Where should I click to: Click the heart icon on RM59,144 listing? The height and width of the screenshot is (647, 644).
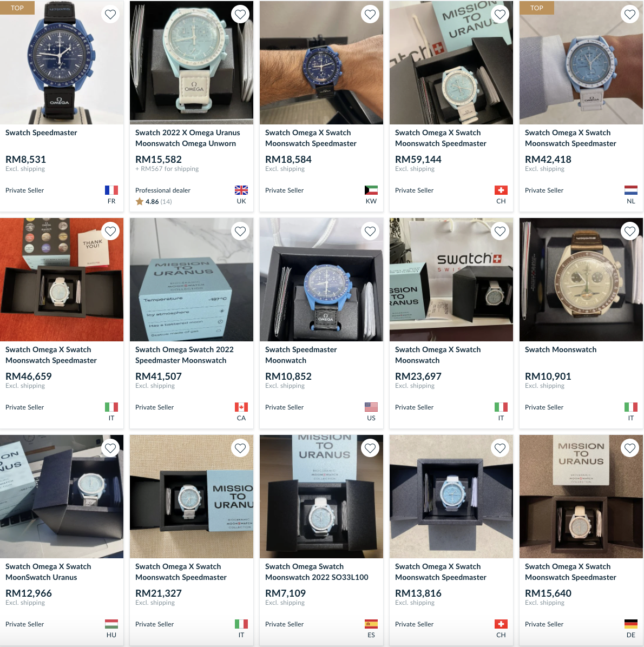coord(500,15)
